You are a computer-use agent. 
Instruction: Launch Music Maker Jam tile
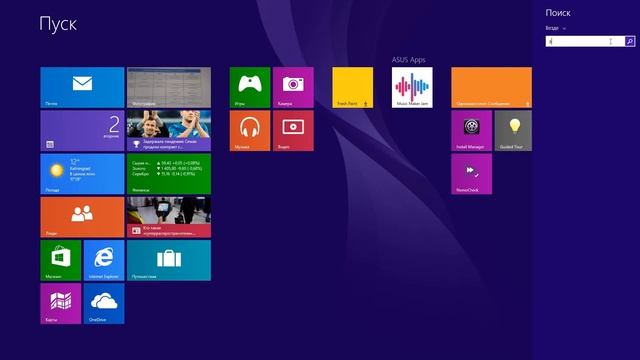pos(412,87)
